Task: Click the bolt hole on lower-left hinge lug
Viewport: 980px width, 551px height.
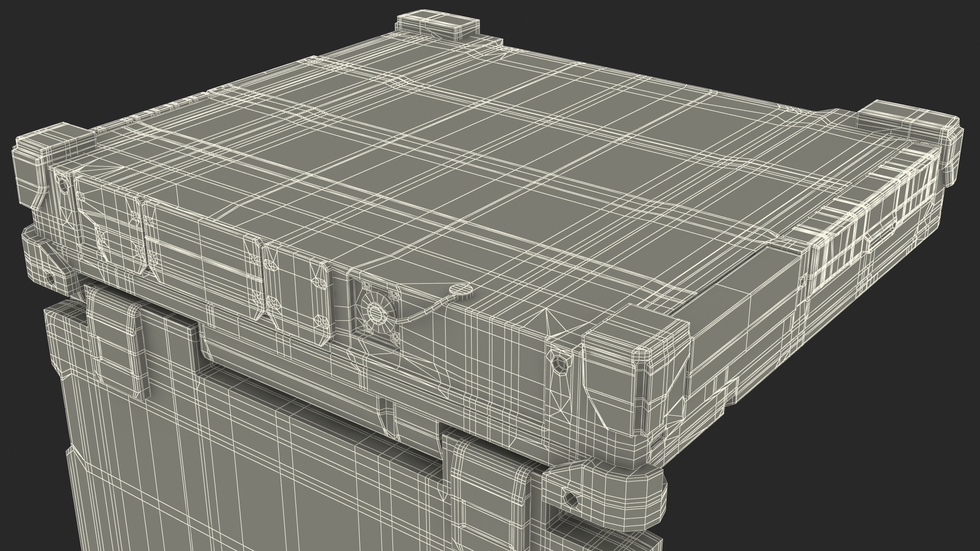Action: tap(51, 279)
